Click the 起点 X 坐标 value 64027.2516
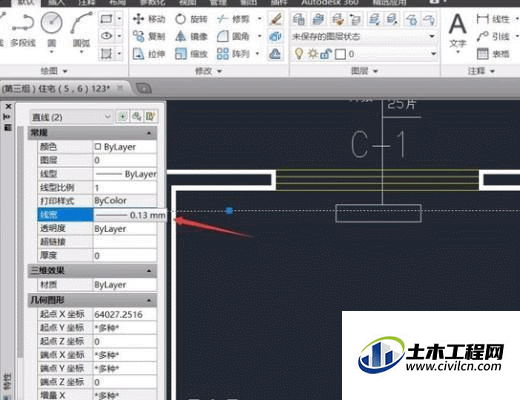This screenshot has width=520, height=400. coord(125,314)
